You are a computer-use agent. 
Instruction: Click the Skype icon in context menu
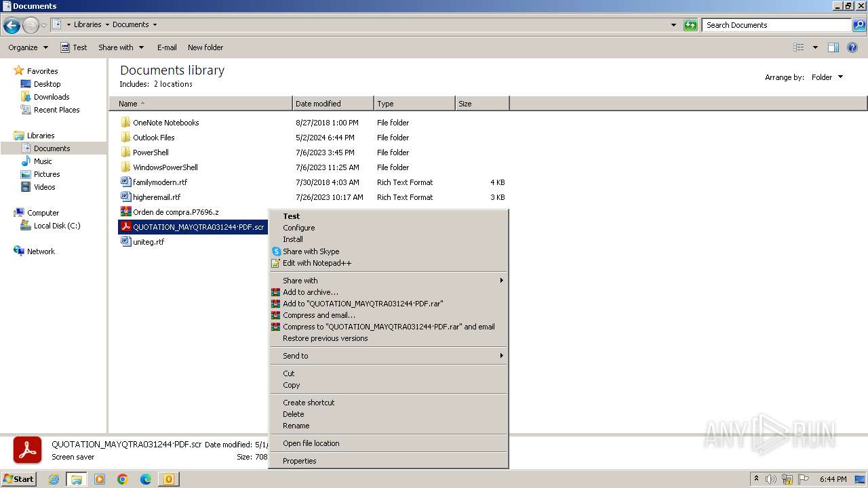tap(276, 251)
